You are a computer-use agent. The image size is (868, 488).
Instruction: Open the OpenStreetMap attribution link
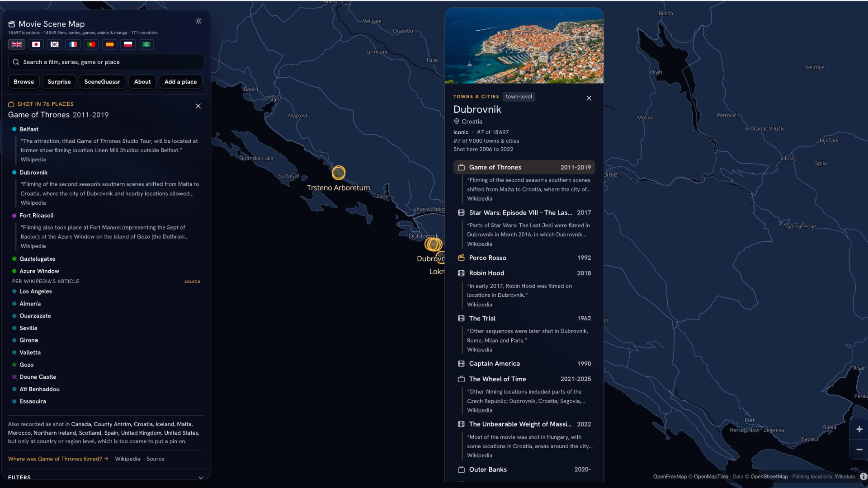click(x=769, y=477)
